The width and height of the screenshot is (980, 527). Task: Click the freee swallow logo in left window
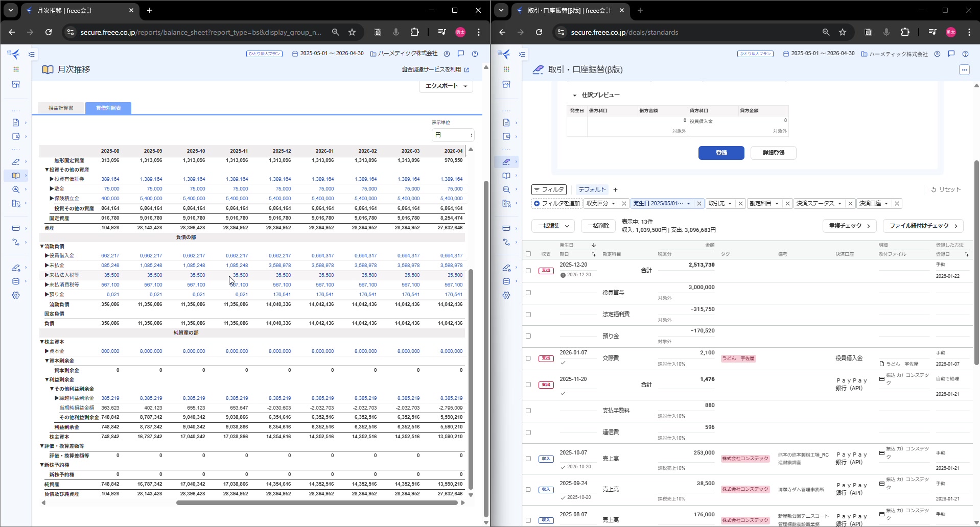(x=14, y=54)
